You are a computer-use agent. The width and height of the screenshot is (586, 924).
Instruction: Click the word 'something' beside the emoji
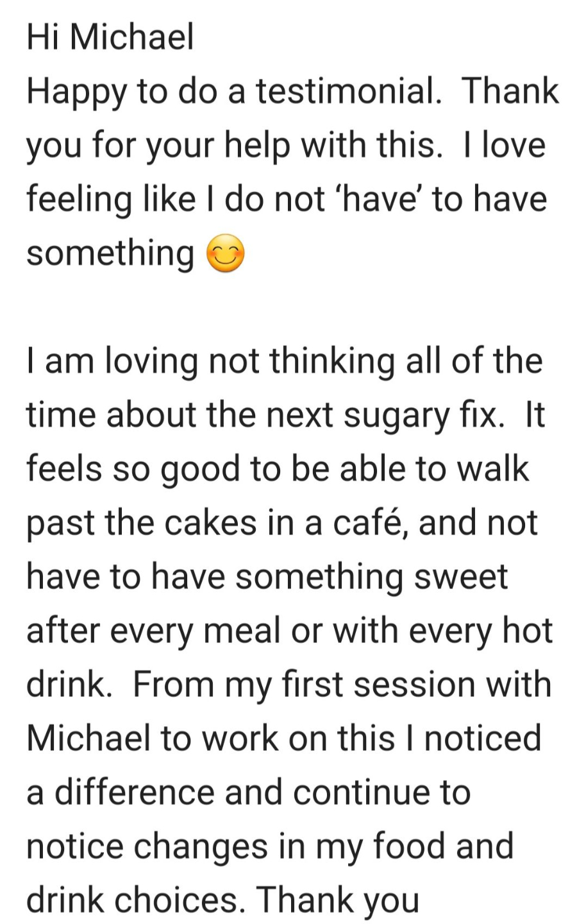(x=110, y=253)
